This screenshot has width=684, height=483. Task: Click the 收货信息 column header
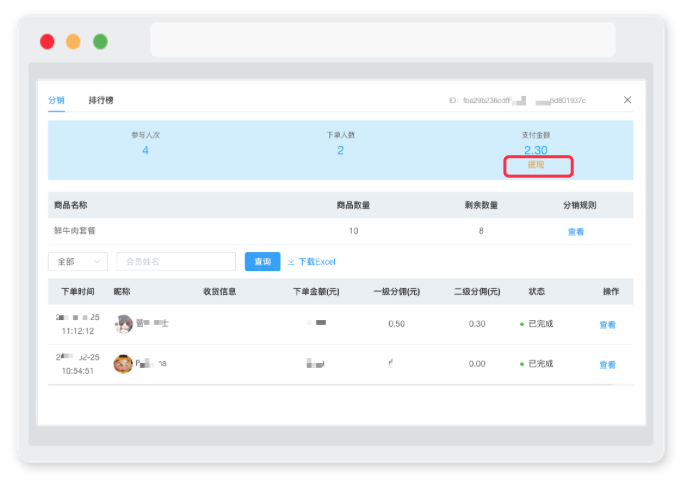tap(219, 291)
